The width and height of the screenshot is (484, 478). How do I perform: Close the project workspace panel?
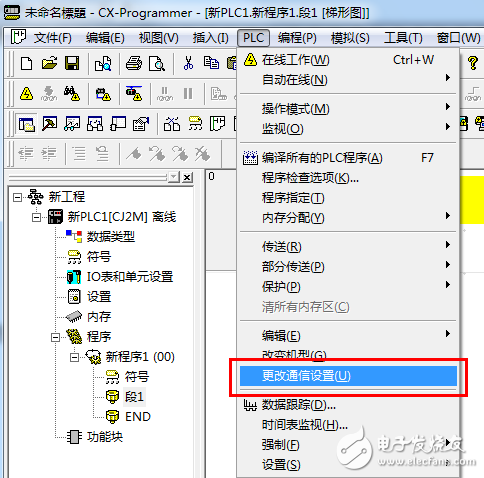[187, 177]
